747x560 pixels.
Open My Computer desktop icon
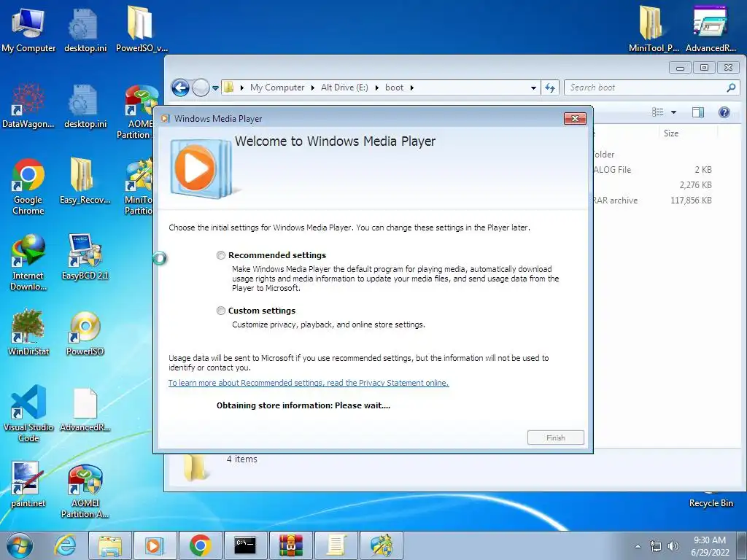click(x=28, y=29)
